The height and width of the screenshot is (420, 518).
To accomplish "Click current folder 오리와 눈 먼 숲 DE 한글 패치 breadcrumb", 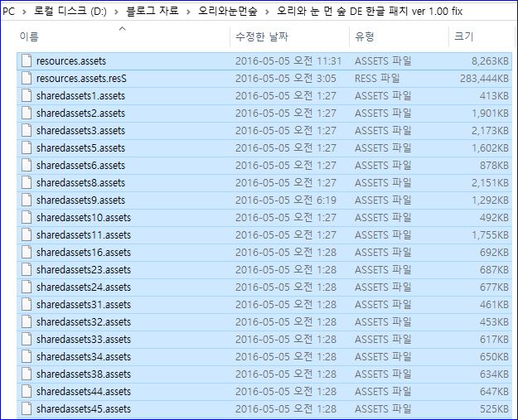I will coord(370,12).
